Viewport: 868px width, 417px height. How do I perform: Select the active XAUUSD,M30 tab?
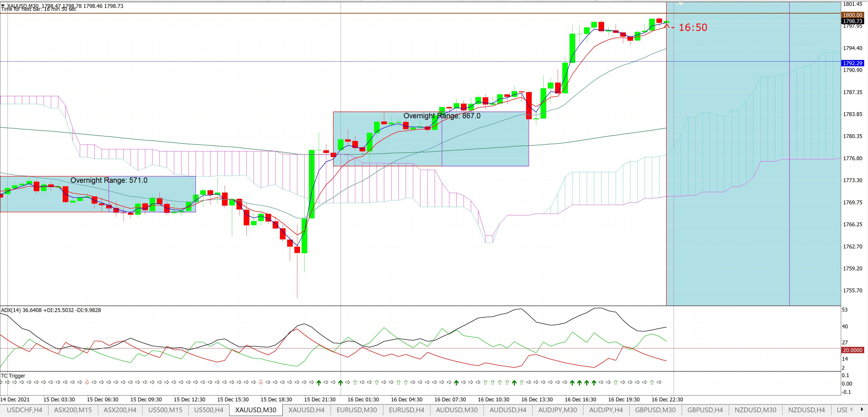(256, 410)
